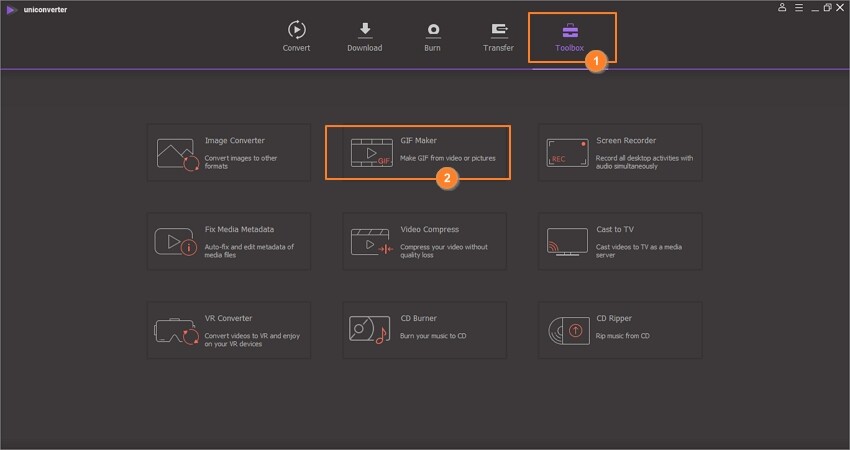This screenshot has height=450, width=850.
Task: Switch to the Download tab
Action: point(364,36)
